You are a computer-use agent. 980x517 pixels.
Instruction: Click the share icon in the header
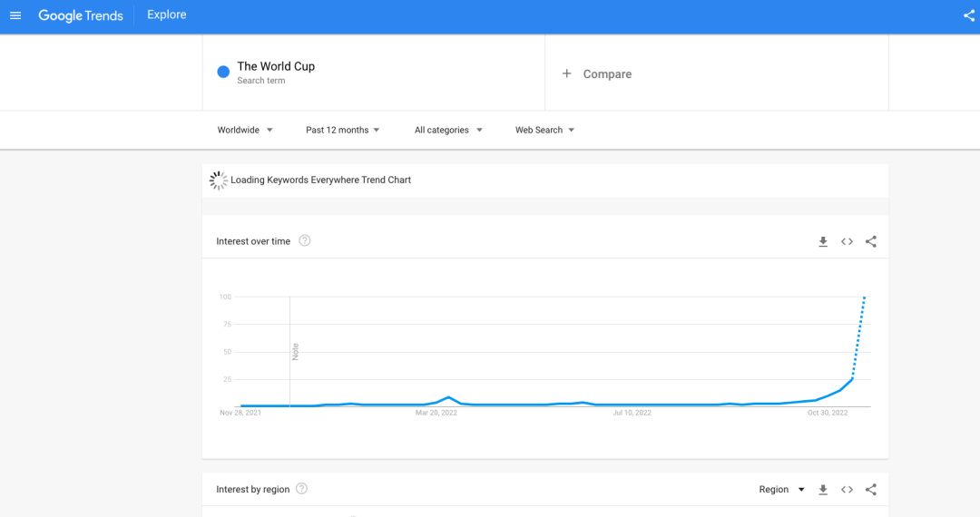coord(968,15)
